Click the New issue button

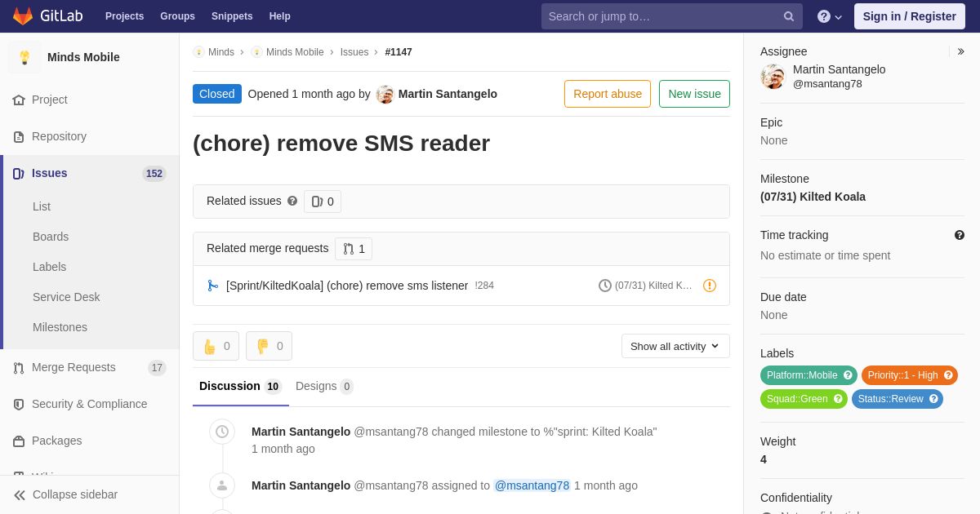click(694, 94)
